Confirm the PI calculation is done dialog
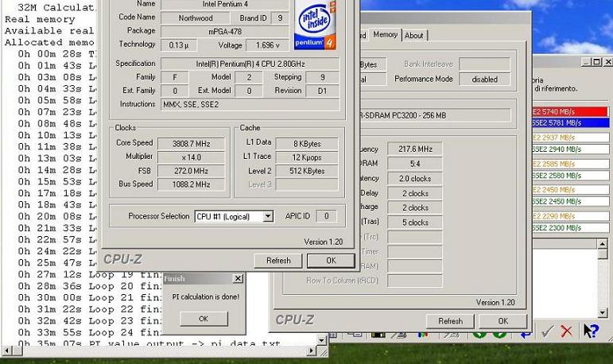Viewport: 613px width, 364px height. [204, 319]
